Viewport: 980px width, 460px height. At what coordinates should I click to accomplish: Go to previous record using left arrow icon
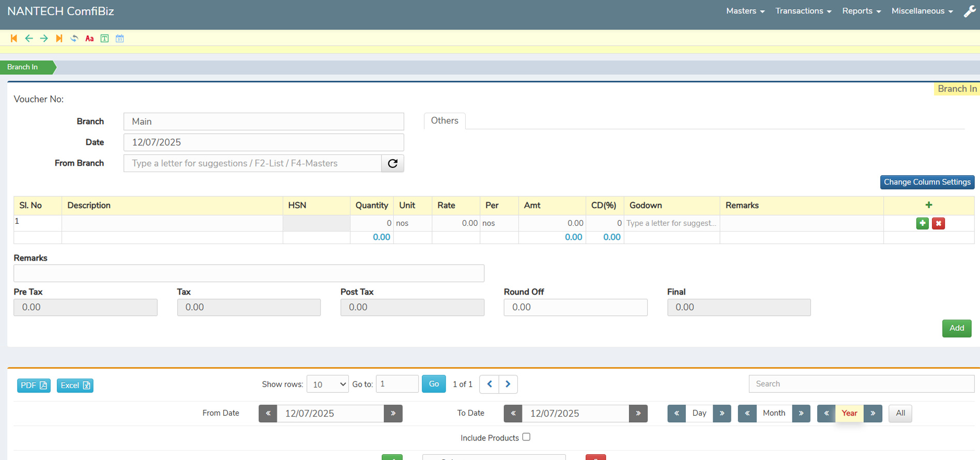pyautogui.click(x=29, y=38)
